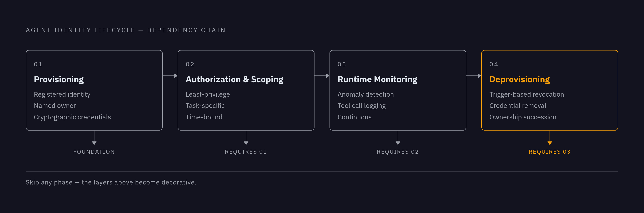Click the 'Authorization & Scoping' heading
Screen dimensions: 644x213
(235, 79)
